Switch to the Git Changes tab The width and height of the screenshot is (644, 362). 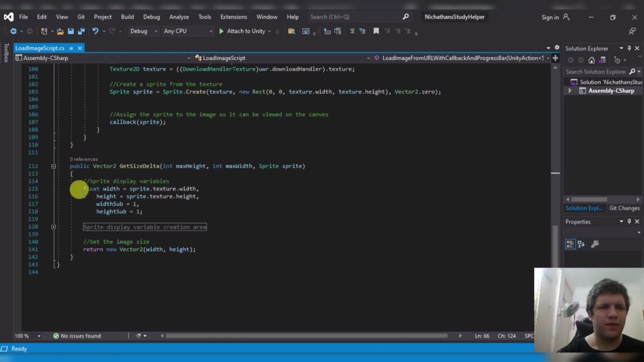coord(624,208)
